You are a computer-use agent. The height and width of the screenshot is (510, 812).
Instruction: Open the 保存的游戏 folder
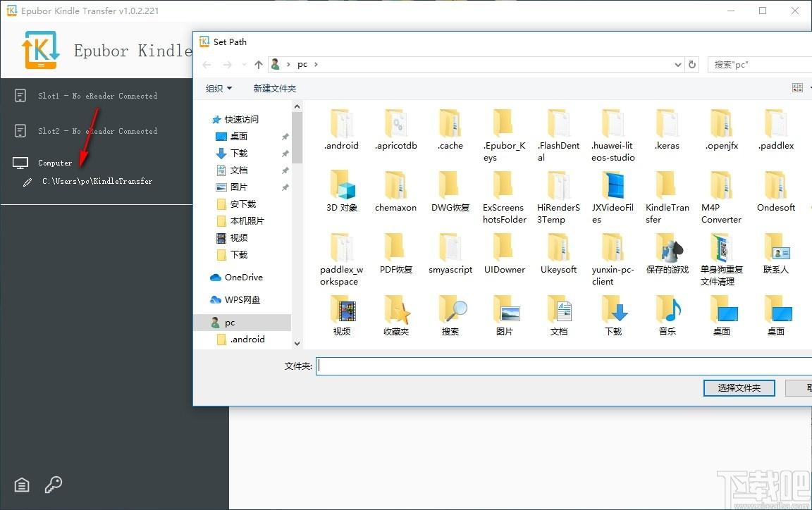(x=667, y=256)
